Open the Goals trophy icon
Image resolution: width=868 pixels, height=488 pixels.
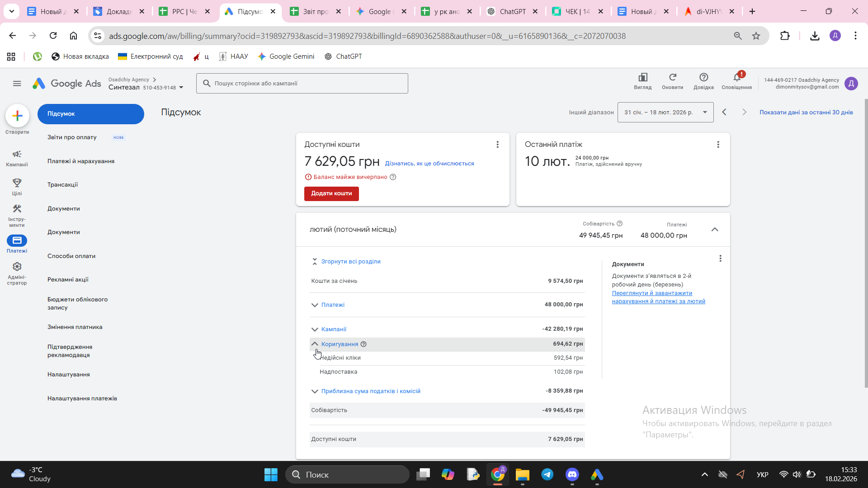[x=17, y=183]
